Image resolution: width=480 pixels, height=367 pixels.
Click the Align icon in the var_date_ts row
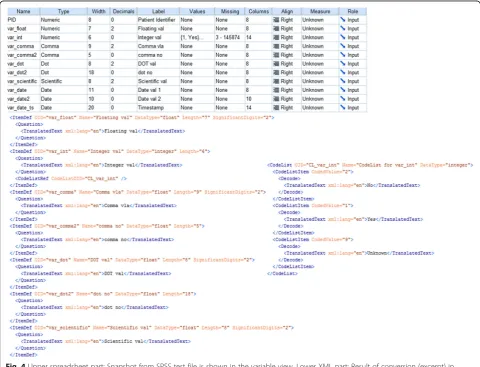276,108
